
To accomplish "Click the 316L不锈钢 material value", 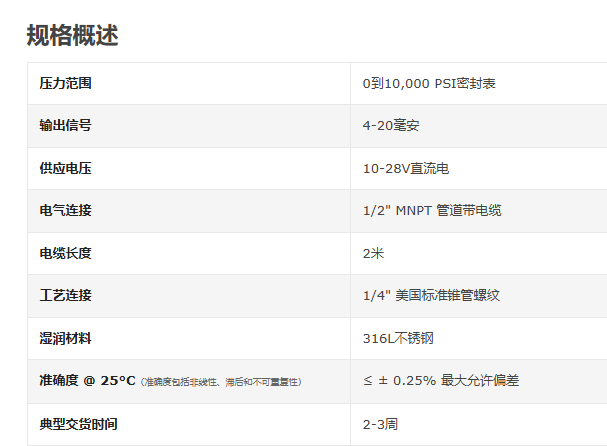I will pos(394,339).
